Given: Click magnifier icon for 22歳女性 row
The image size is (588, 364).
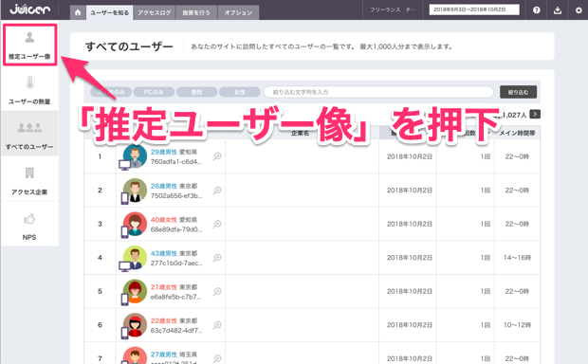Looking at the screenshot, I should click(x=217, y=325).
